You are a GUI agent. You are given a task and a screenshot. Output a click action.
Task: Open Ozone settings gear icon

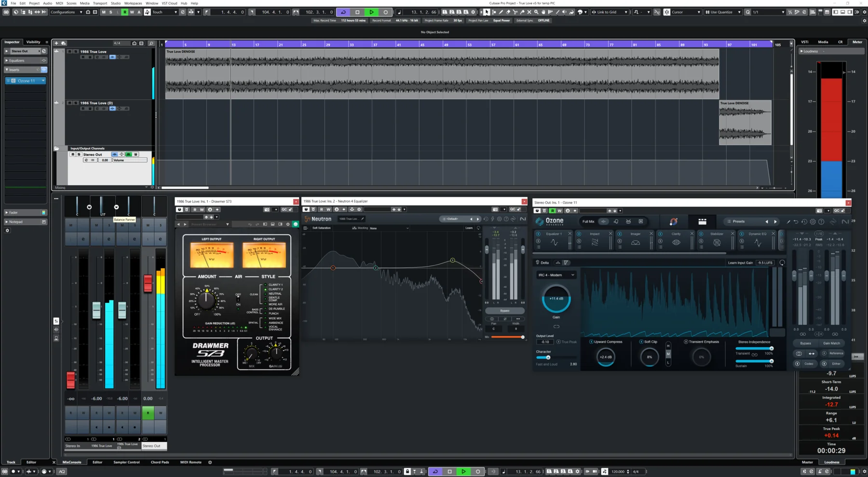[813, 221]
